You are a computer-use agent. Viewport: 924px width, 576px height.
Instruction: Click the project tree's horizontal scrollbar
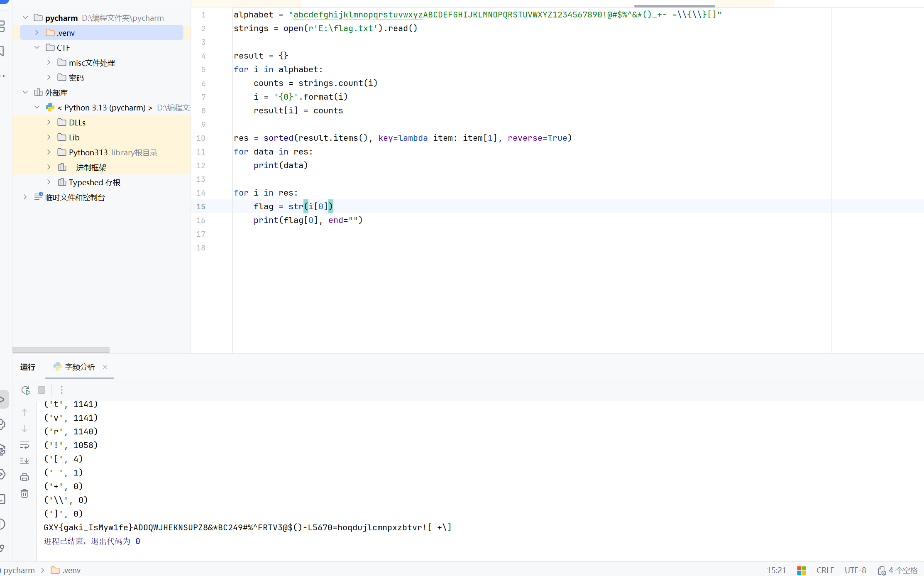[x=61, y=350]
